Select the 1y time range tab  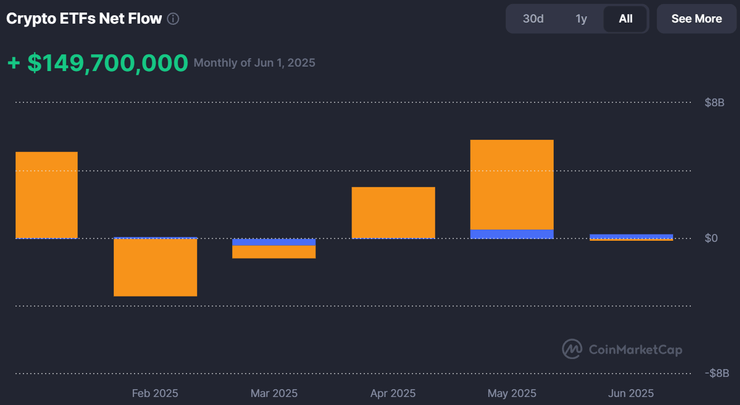coord(581,19)
